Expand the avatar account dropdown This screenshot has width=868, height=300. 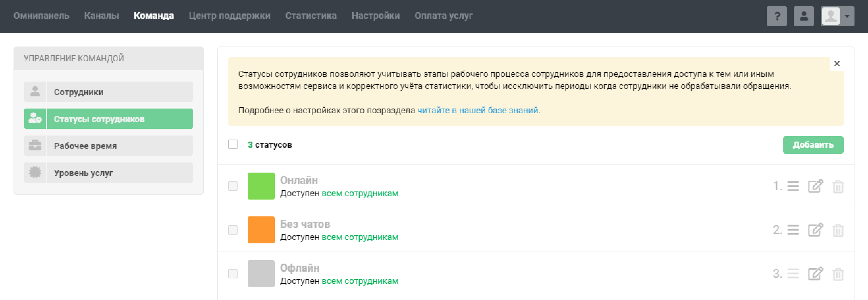coord(837,16)
